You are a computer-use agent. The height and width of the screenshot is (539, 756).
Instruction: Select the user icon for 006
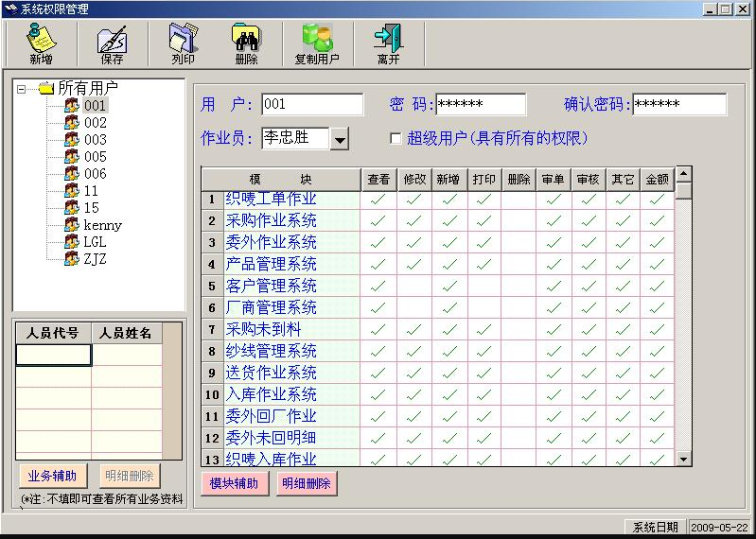pos(71,173)
